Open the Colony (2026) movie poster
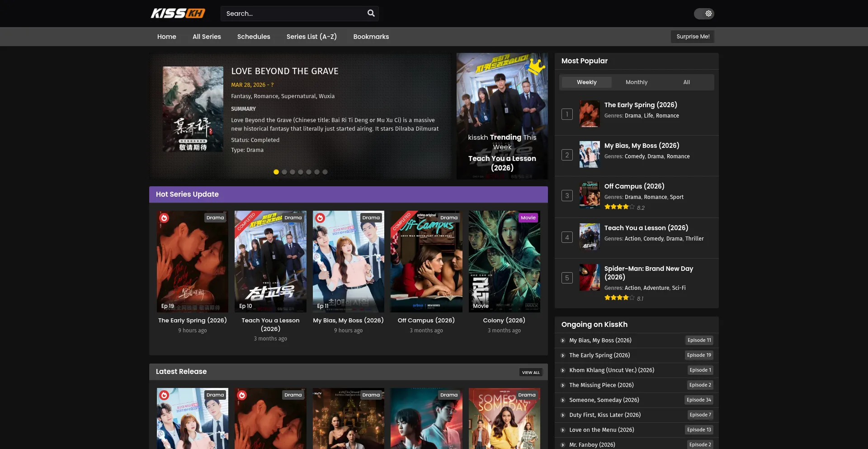 click(x=505, y=261)
